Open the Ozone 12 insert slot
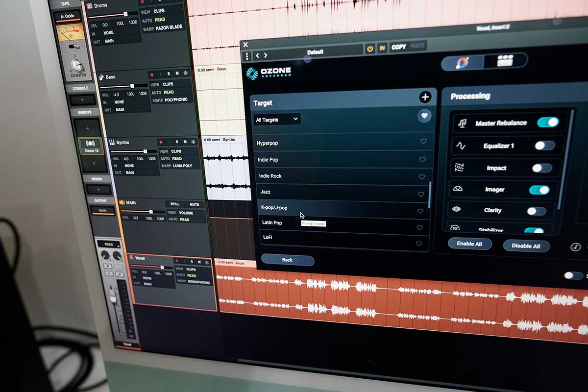The width and height of the screenshot is (588, 392). (x=91, y=146)
